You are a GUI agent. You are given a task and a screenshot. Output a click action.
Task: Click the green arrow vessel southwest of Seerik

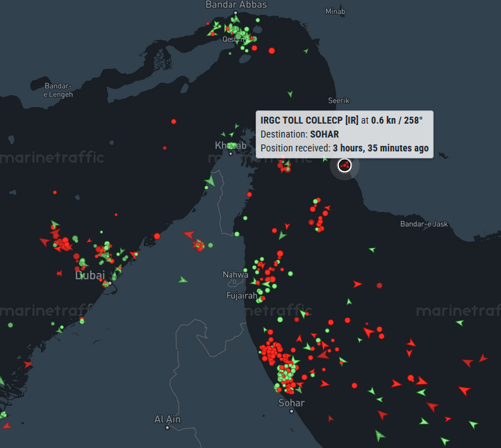coord(290,94)
